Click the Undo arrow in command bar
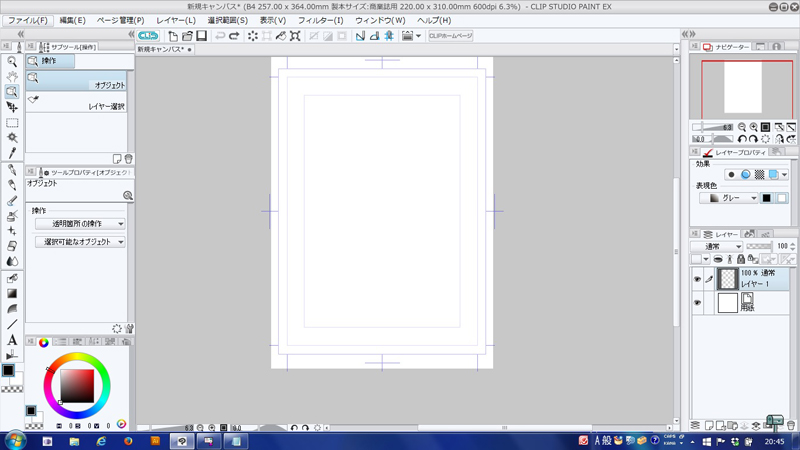 pos(220,36)
